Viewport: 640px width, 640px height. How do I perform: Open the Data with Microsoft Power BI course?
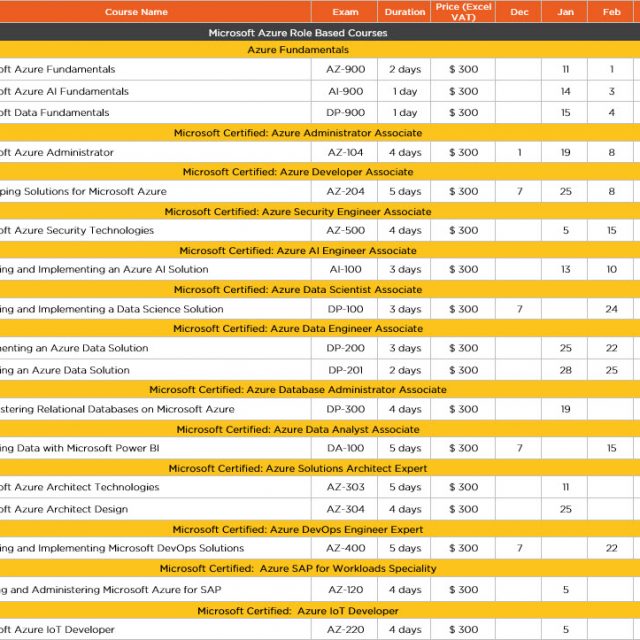coord(79,449)
